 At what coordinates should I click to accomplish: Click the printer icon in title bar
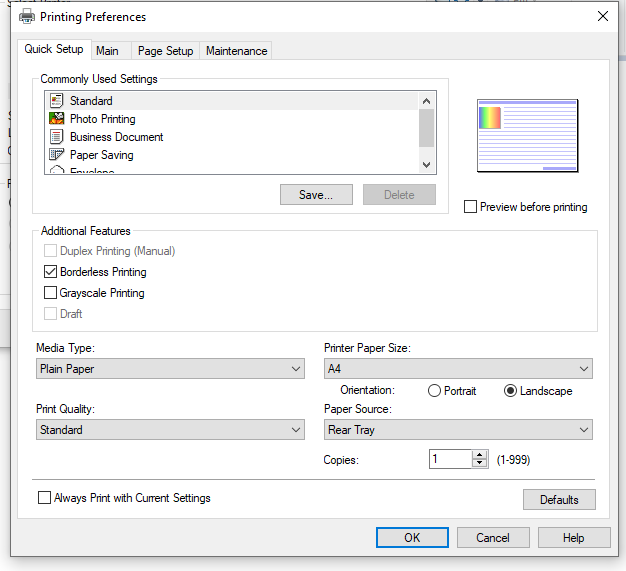(27, 17)
